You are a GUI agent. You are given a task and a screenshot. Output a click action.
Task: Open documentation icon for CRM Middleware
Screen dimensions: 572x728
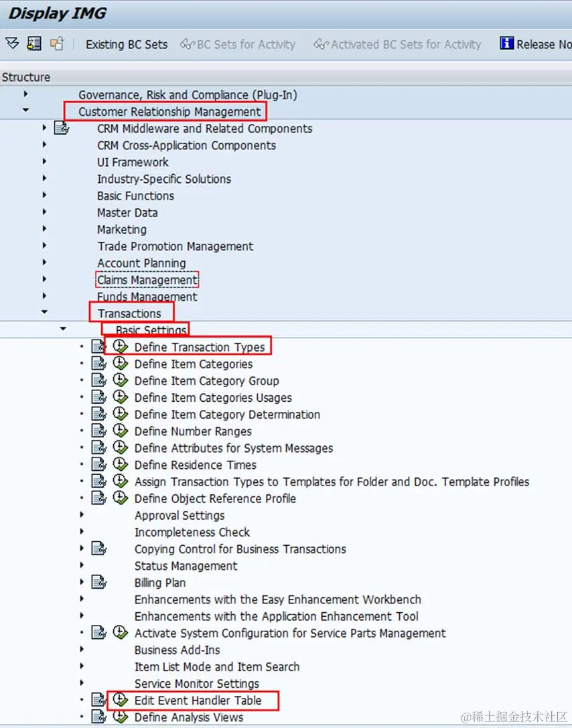[x=62, y=128]
